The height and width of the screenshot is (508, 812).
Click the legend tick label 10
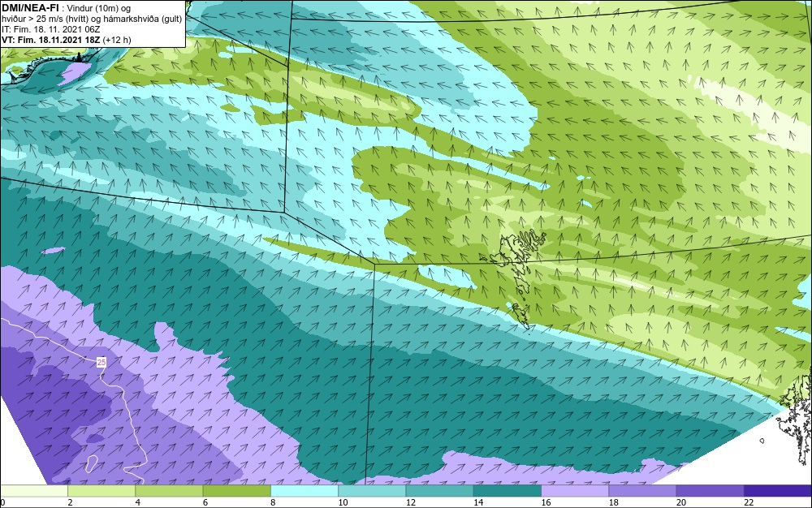343,502
